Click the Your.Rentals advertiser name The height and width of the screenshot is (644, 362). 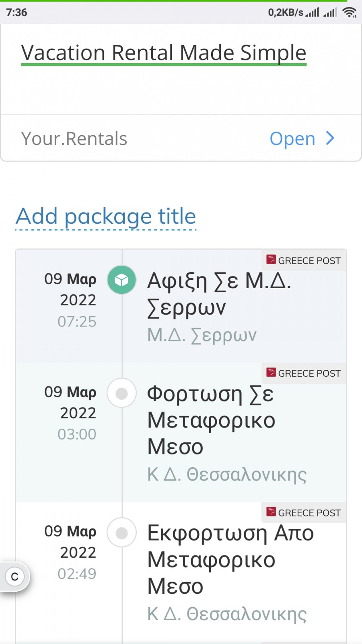[x=74, y=139]
